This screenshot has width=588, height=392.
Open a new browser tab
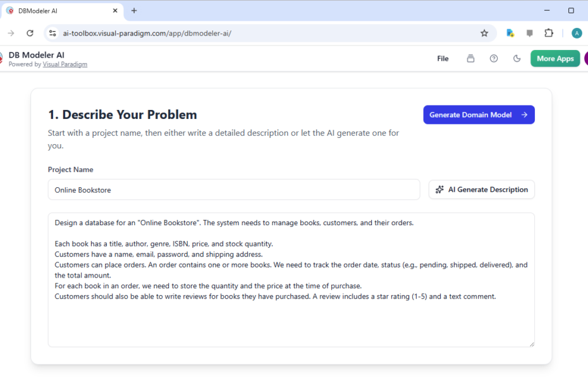coord(133,10)
